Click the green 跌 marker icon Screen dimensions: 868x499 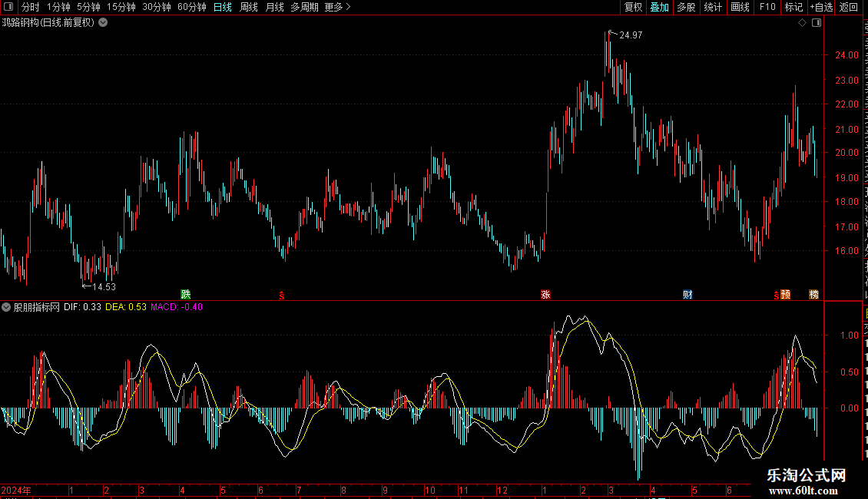click(x=186, y=294)
